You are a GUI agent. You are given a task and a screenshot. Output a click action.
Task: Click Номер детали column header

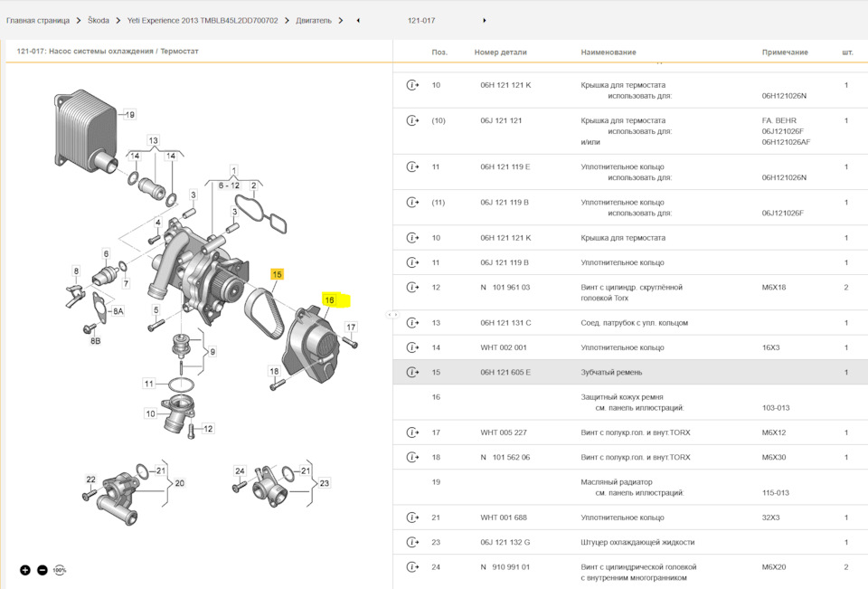[500, 52]
